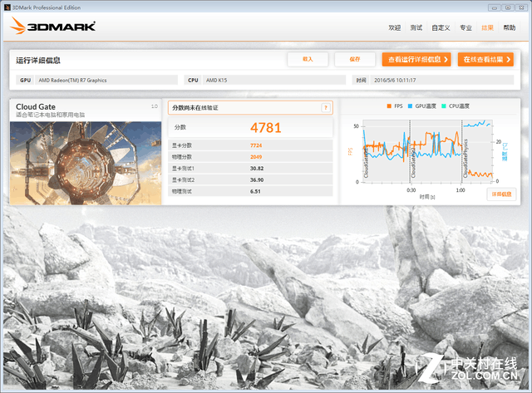
Task: Click the 3DMark title bar app icon
Action: tap(7, 7)
